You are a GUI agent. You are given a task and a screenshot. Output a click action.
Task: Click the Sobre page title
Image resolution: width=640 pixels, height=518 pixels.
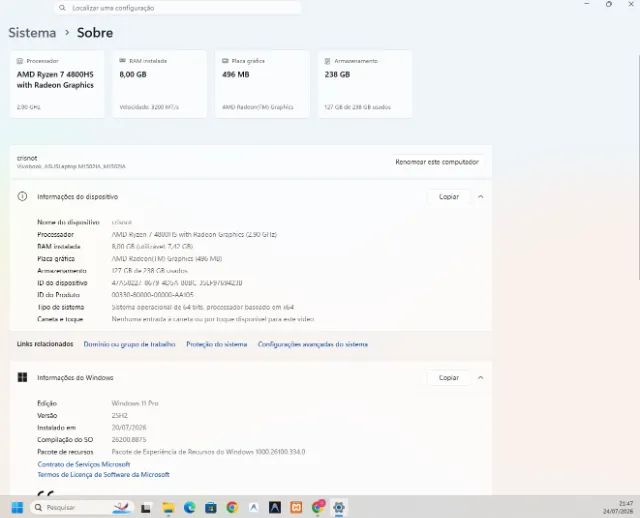pos(95,33)
